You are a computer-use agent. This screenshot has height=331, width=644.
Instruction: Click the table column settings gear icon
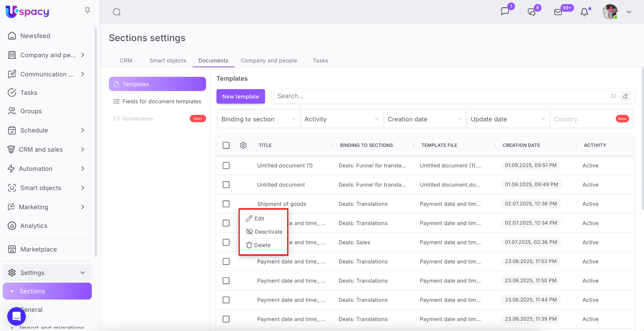point(243,145)
